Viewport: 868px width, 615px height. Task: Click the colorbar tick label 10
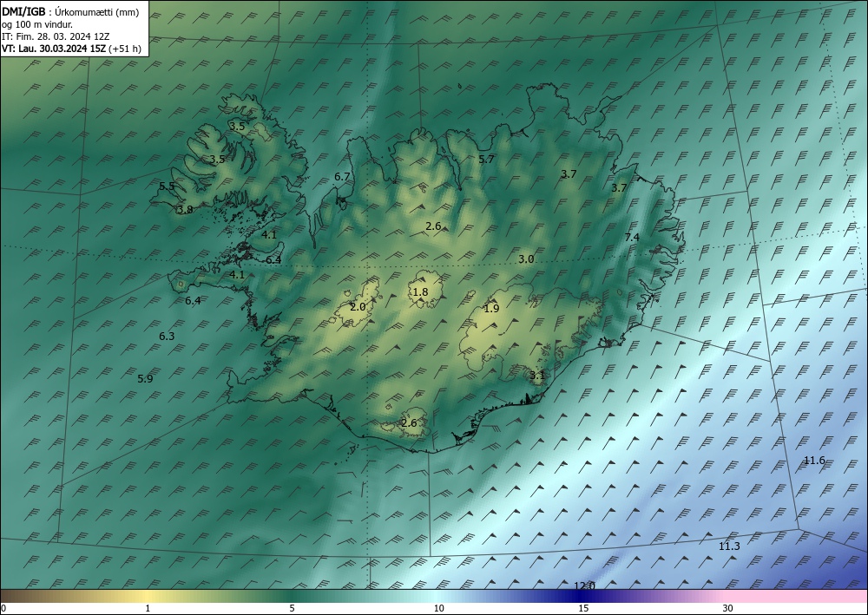pos(438,608)
